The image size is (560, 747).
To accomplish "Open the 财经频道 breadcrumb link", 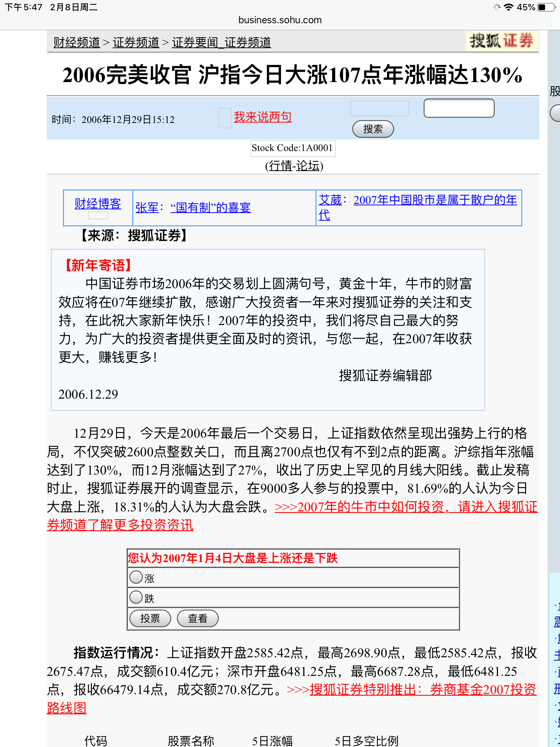I will point(77,42).
